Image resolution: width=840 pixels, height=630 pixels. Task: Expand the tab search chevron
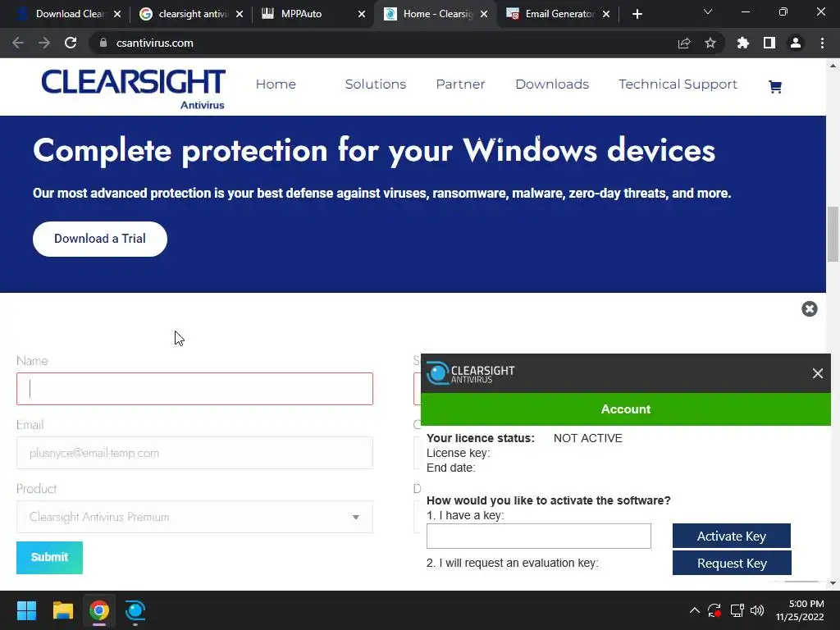point(708,11)
